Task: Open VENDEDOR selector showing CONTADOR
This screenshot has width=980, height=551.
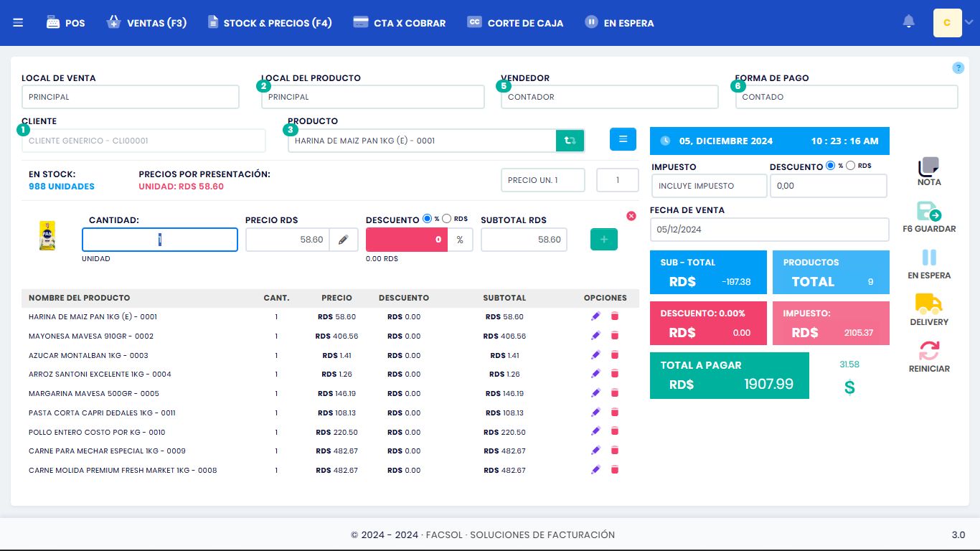Action: coord(610,97)
